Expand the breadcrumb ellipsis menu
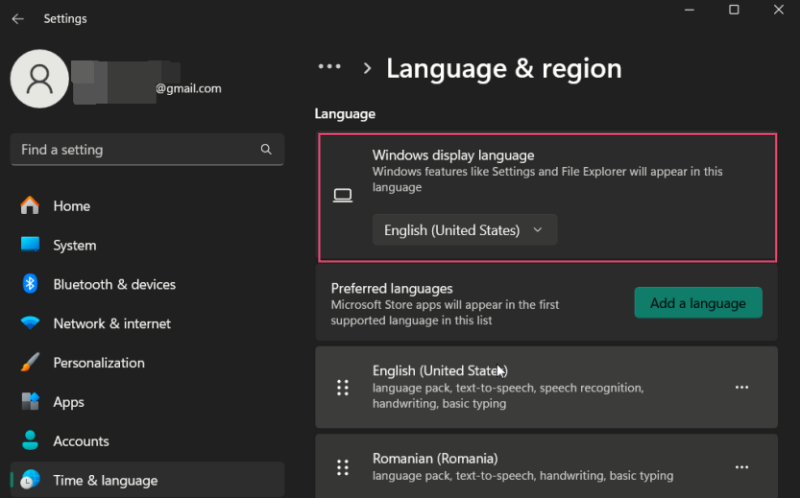Screen dimensions: 800x498 pyautogui.click(x=330, y=66)
